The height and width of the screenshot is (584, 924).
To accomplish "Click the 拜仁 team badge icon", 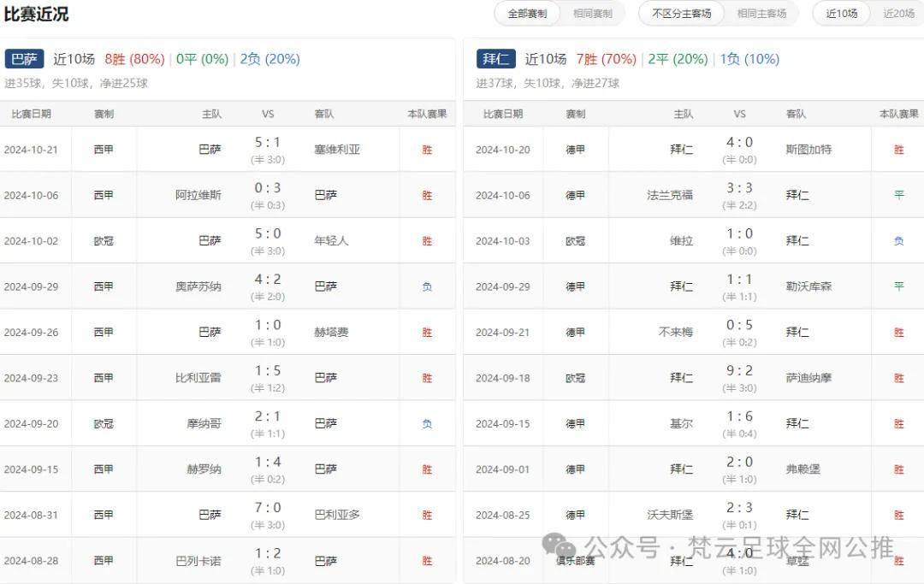I will pyautogui.click(x=496, y=59).
